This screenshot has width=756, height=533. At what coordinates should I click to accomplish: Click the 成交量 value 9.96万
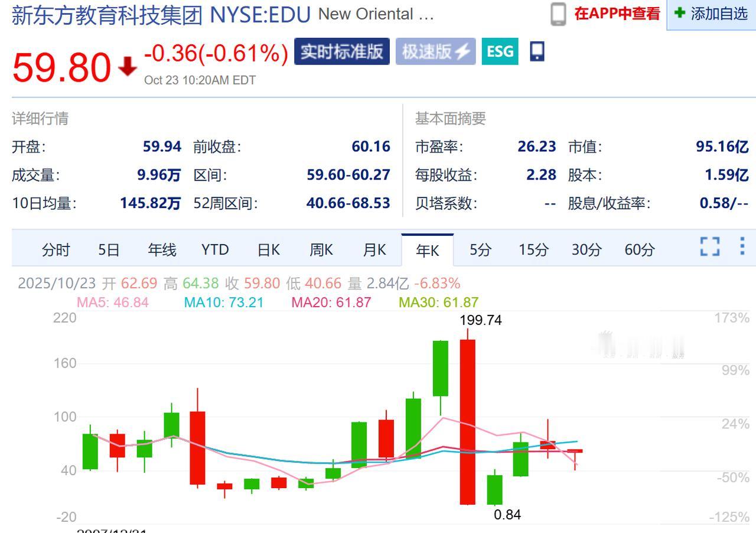point(159,175)
